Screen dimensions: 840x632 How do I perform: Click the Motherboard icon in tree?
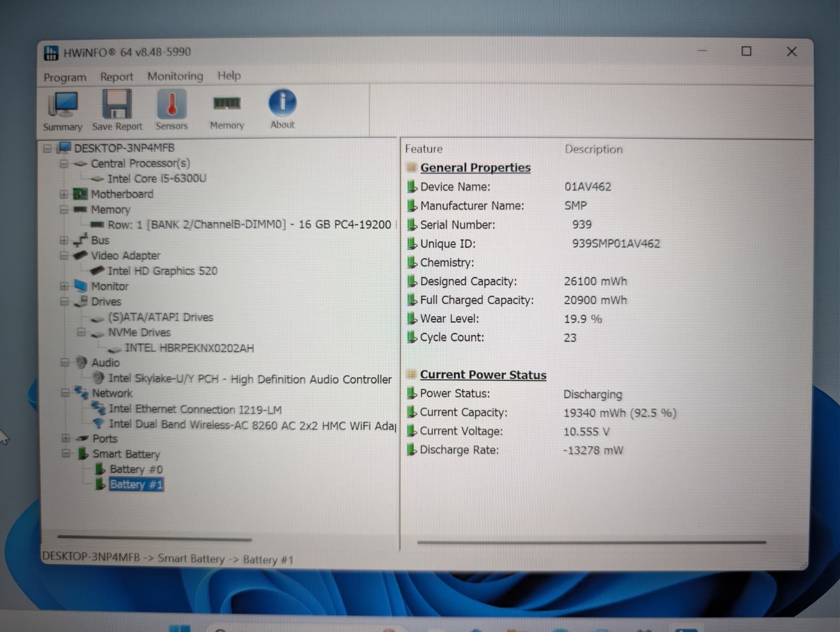pyautogui.click(x=80, y=194)
